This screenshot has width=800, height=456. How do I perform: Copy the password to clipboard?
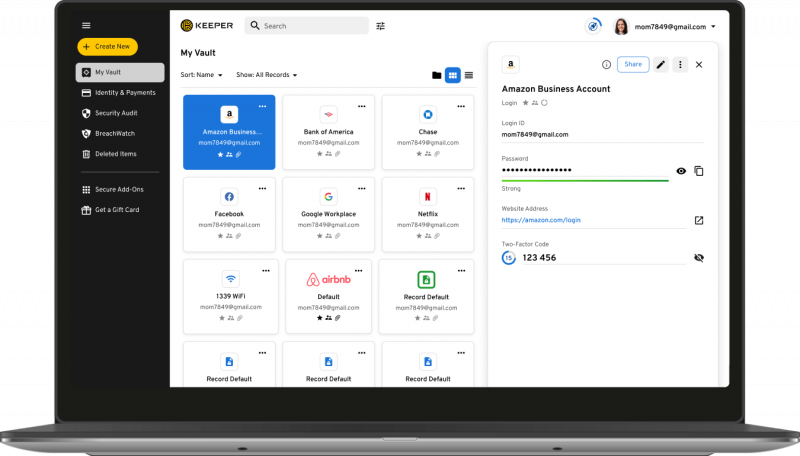[x=699, y=171]
